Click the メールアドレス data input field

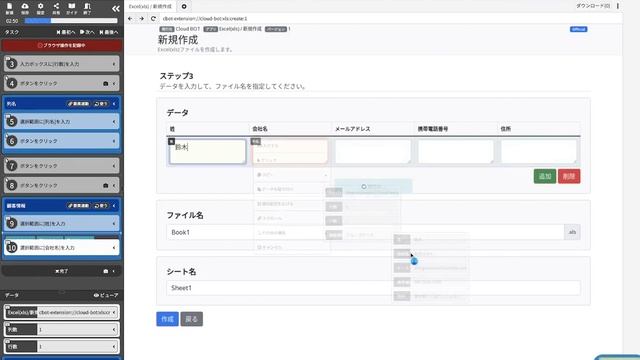373,151
